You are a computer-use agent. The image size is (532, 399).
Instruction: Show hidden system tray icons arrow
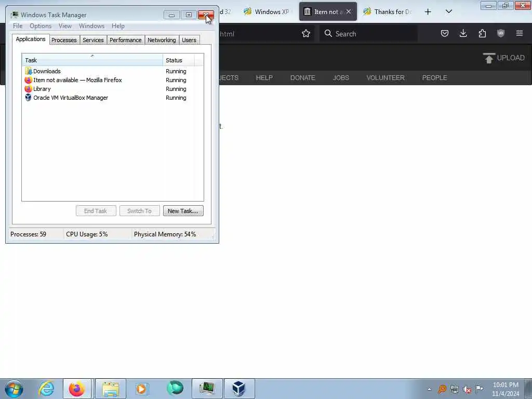click(429, 390)
